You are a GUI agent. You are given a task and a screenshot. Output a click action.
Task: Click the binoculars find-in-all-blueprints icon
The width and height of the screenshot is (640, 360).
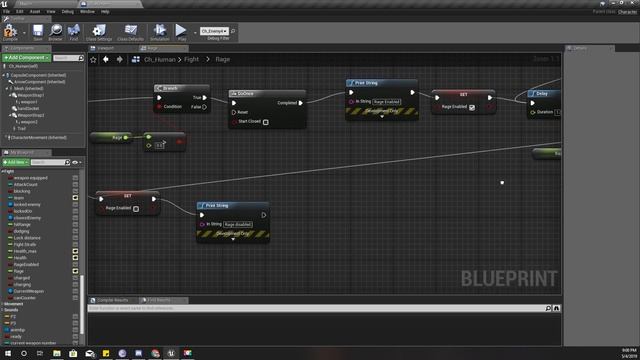point(556,308)
